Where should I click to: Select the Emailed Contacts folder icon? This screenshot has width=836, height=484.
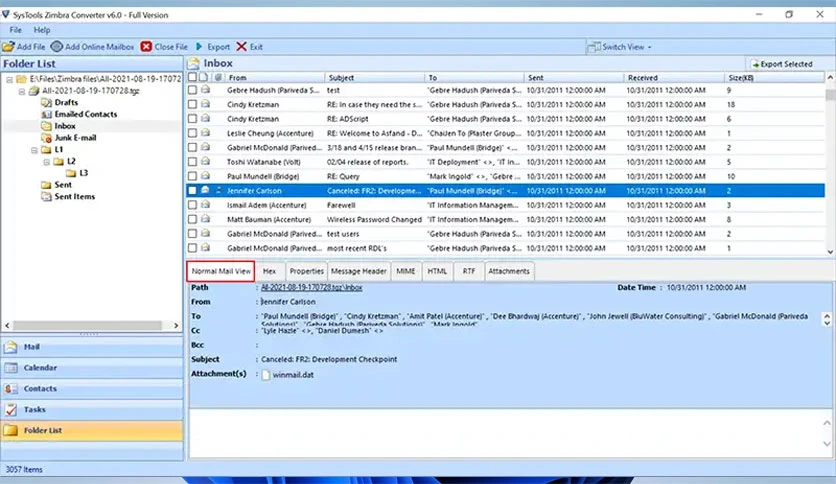point(46,114)
